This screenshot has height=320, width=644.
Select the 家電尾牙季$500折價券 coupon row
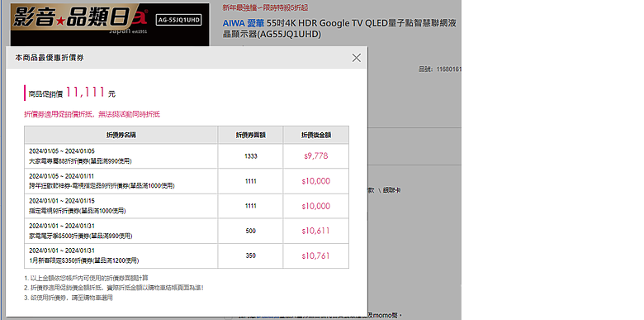[187, 231]
